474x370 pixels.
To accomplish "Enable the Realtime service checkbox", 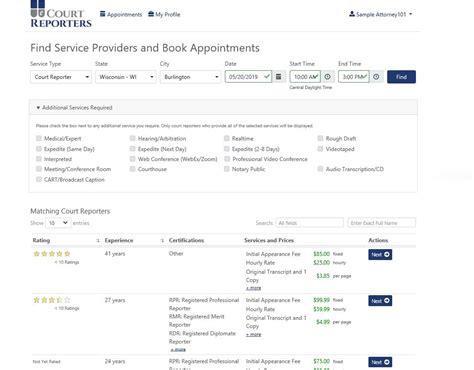I will [227, 138].
